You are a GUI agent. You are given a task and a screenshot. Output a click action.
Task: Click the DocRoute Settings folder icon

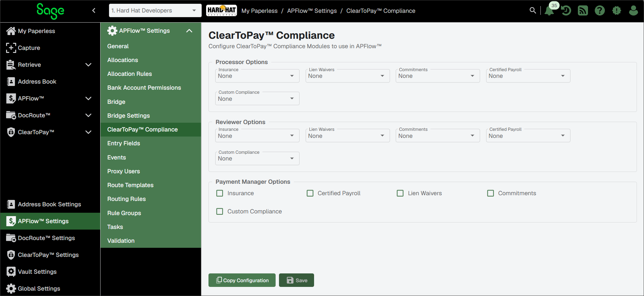tap(11, 238)
